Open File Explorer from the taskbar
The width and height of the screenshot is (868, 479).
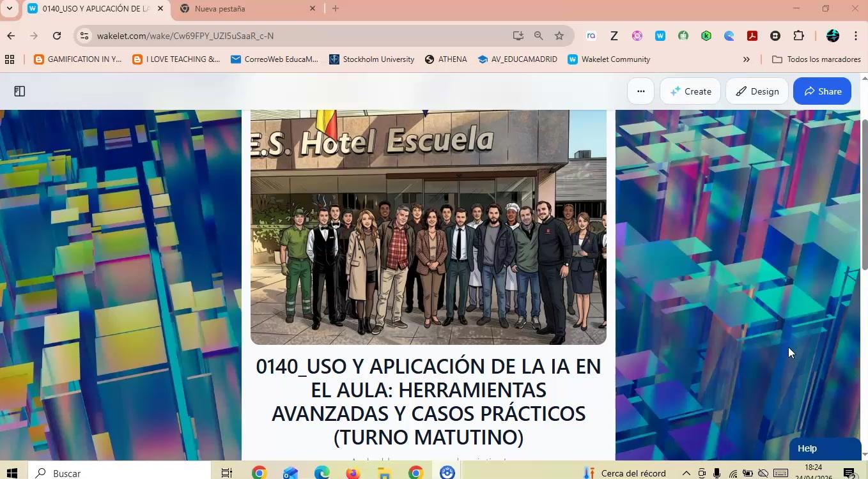point(384,473)
